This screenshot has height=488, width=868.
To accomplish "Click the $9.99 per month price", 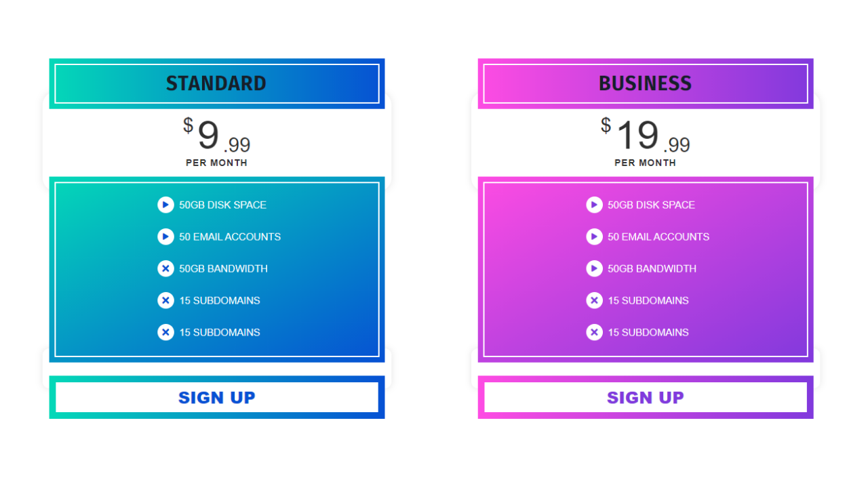I will (x=217, y=142).
